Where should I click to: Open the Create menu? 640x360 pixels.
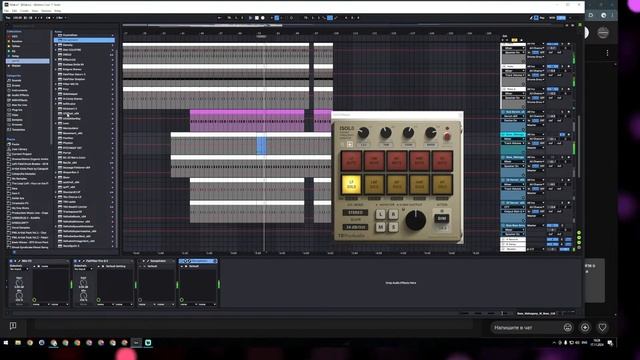[24, 11]
